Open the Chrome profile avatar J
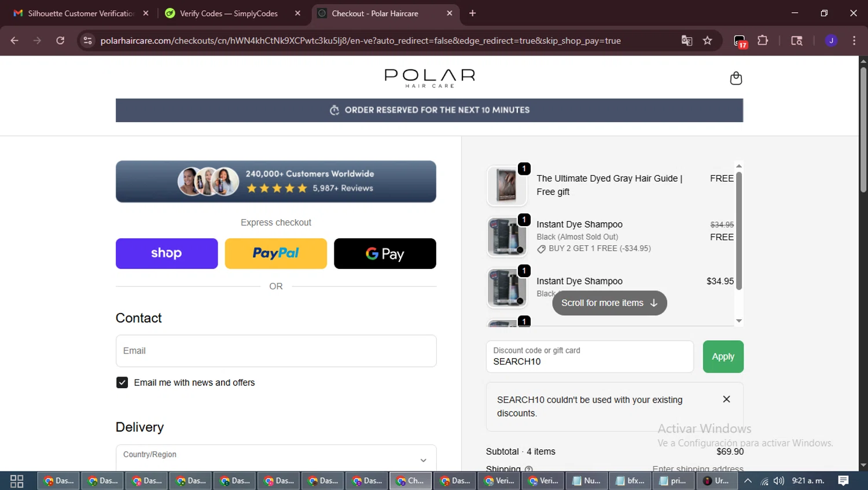Screen dimensions: 868x490 pos(831,40)
